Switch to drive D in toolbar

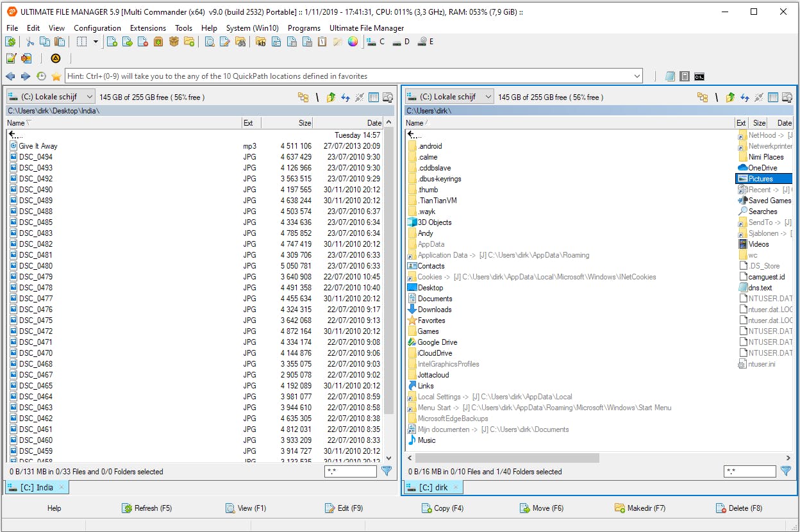point(401,42)
